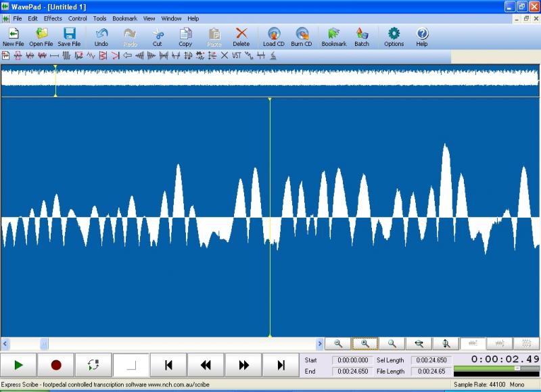Start playback with the green play button
This screenshot has width=541, height=392.
pos(19,365)
